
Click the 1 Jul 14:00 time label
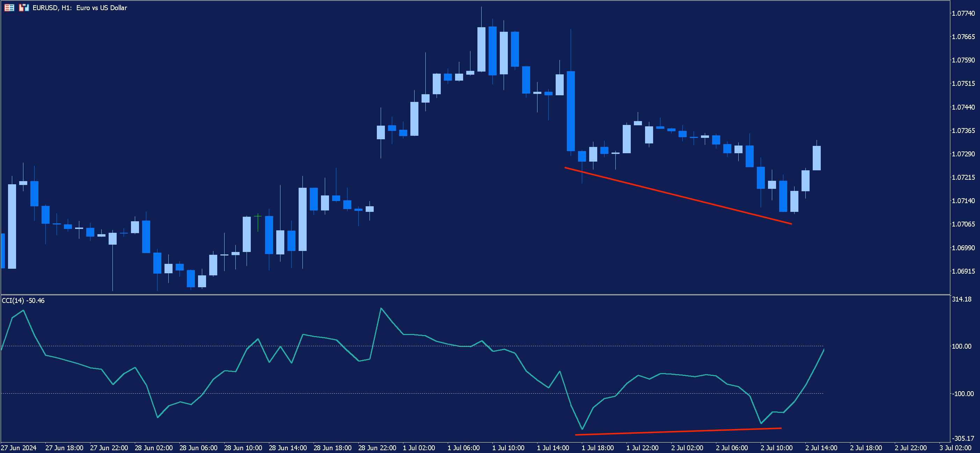click(553, 448)
